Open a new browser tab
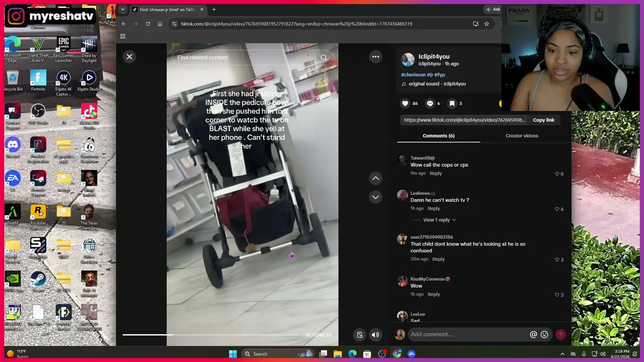This screenshot has height=362, width=644. 214,10
